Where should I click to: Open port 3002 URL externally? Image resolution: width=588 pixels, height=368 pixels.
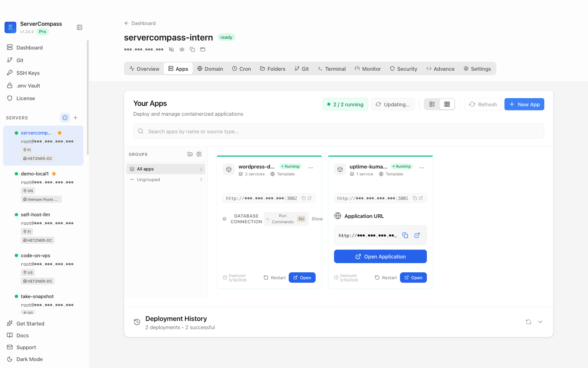tap(310, 198)
